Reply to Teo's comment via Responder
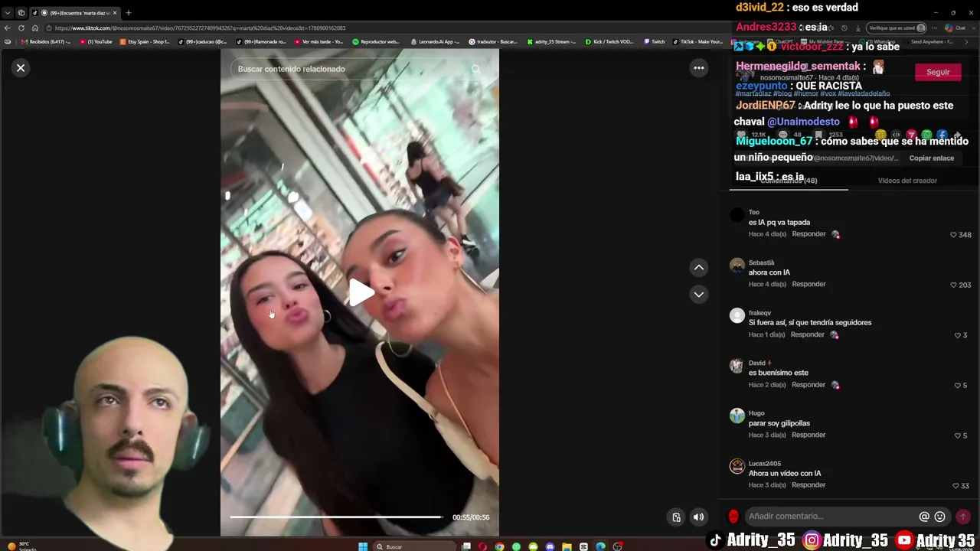This screenshot has height=551, width=980. [808, 234]
